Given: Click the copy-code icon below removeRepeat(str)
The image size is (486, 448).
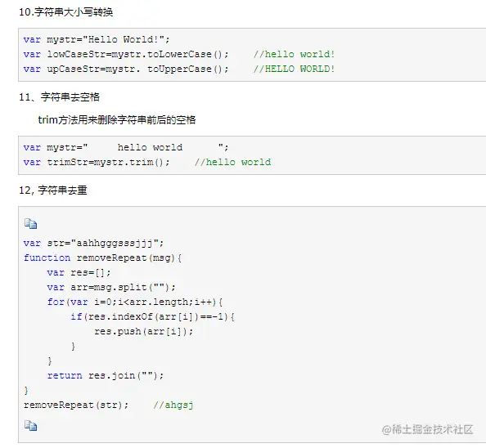Looking at the screenshot, I should [x=31, y=426].
